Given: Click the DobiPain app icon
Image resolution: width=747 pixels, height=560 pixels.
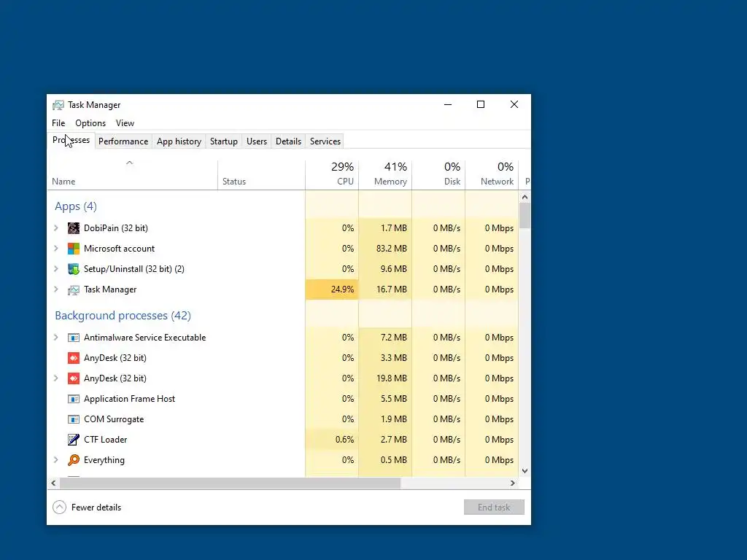Looking at the screenshot, I should [x=74, y=228].
